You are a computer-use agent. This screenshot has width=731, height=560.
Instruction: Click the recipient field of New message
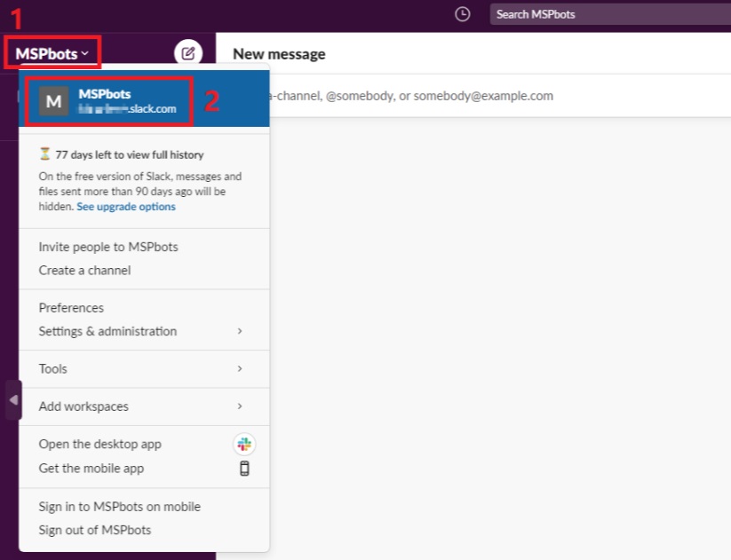click(500, 96)
